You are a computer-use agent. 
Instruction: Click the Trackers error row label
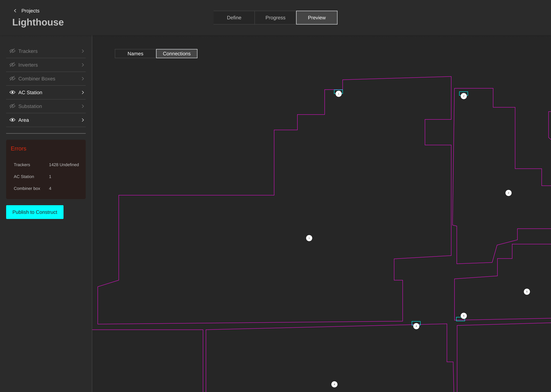22,165
